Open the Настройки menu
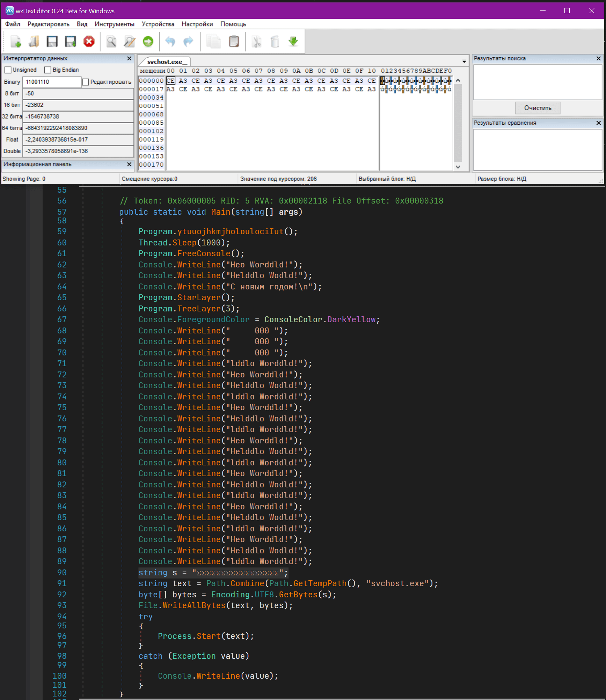Image resolution: width=606 pixels, height=700 pixels. pos(197,24)
